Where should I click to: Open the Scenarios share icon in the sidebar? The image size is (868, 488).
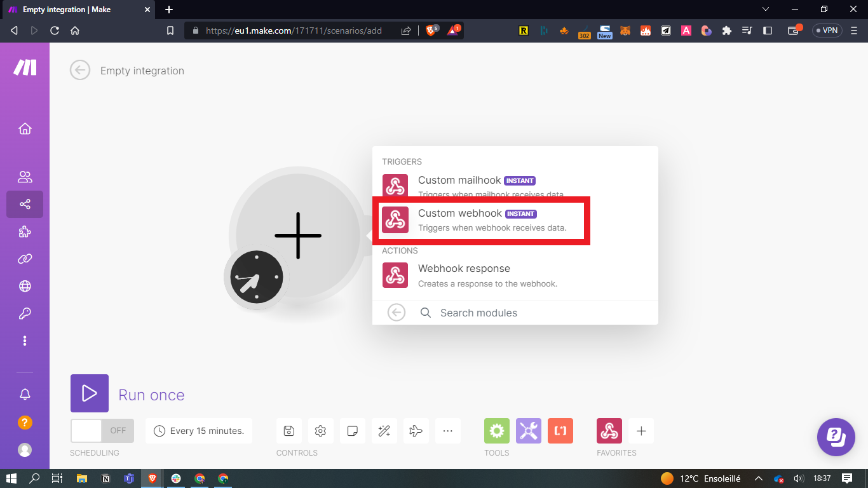[x=25, y=204]
